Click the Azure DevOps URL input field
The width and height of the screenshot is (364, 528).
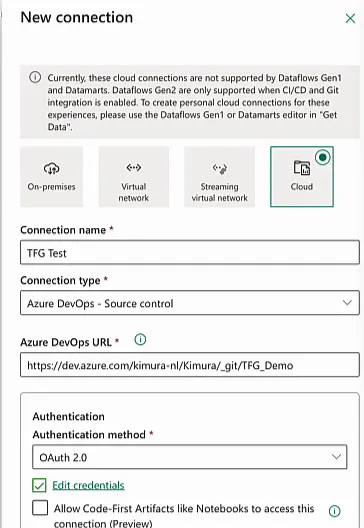(190, 365)
